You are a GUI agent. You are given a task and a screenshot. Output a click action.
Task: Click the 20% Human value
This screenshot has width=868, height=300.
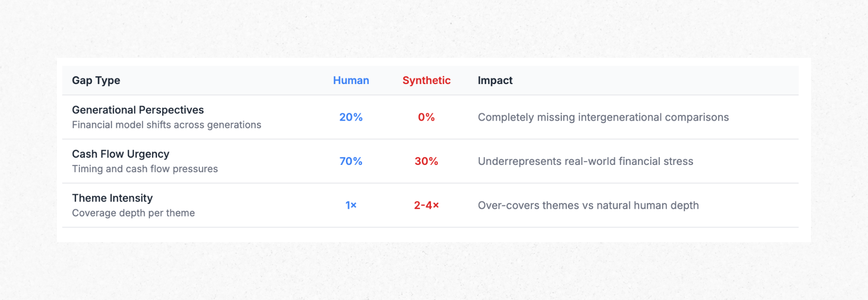click(351, 117)
